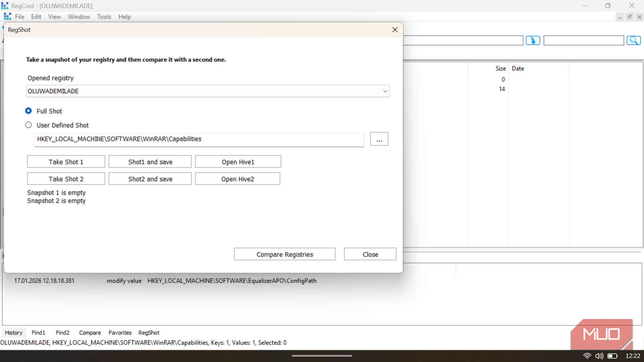
Task: Click the battery icon in system tray
Action: (x=612, y=356)
